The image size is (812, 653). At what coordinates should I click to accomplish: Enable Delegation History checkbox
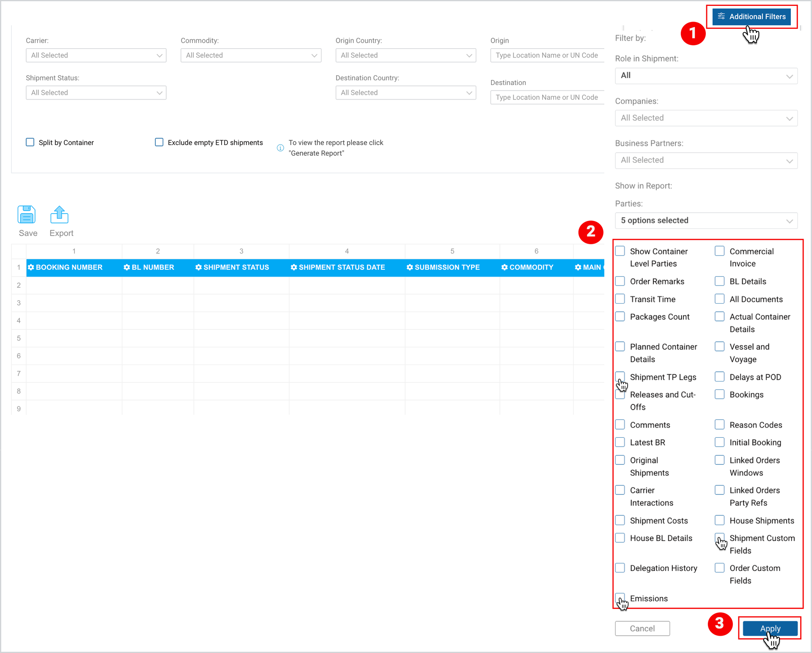pos(620,568)
